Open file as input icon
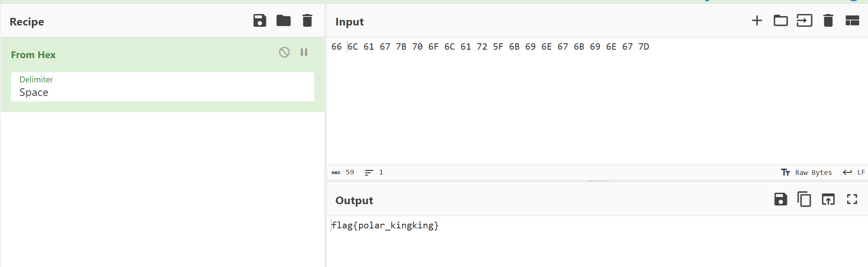Viewport: 868px width, 267px height. [804, 20]
